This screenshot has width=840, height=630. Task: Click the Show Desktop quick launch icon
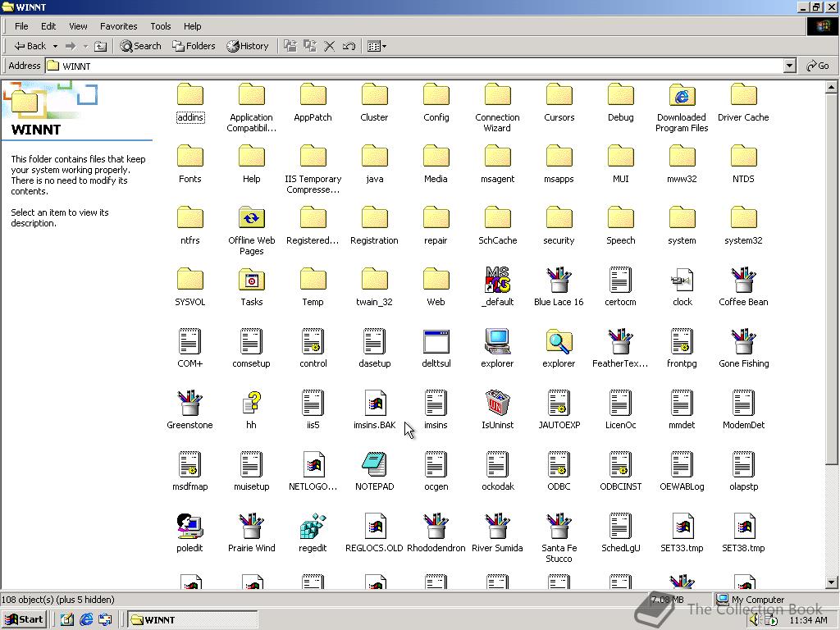67,620
